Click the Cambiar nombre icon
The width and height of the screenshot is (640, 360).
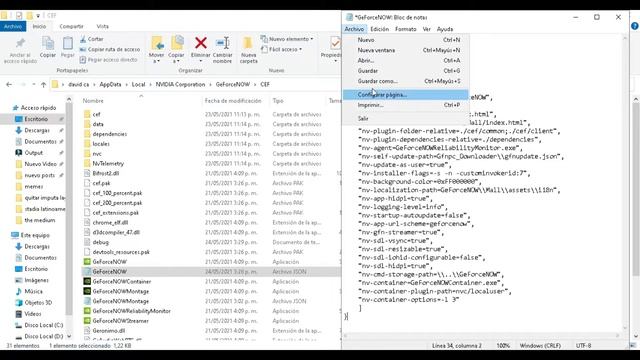click(222, 43)
